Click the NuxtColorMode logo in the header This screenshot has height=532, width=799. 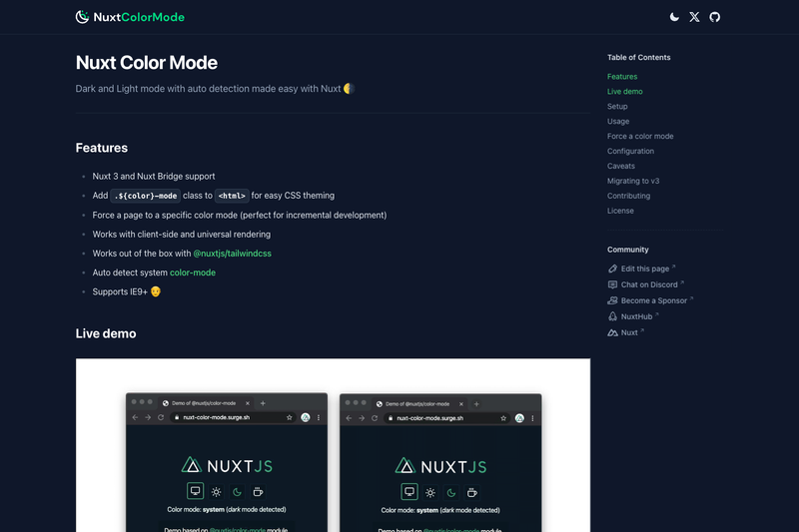(130, 17)
